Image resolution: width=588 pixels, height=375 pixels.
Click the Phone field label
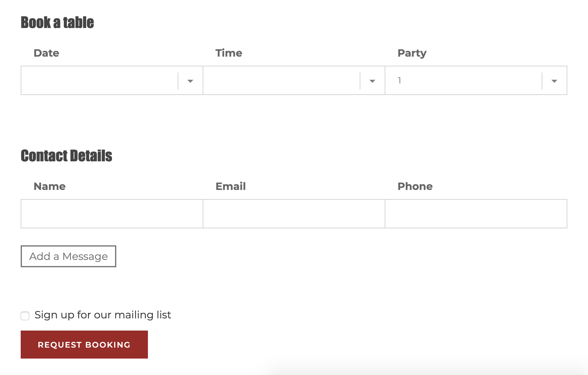[415, 186]
